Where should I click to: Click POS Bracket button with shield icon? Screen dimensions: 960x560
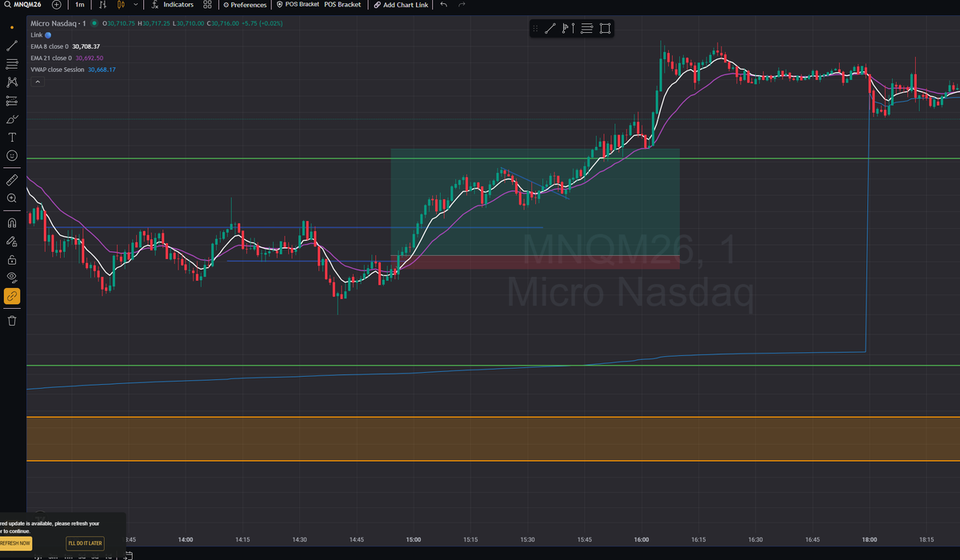coord(298,5)
